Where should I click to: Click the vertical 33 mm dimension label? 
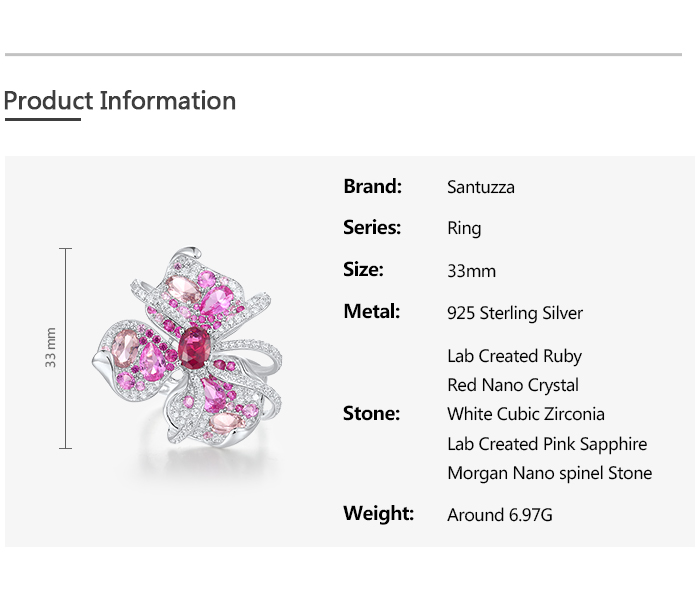(x=51, y=347)
